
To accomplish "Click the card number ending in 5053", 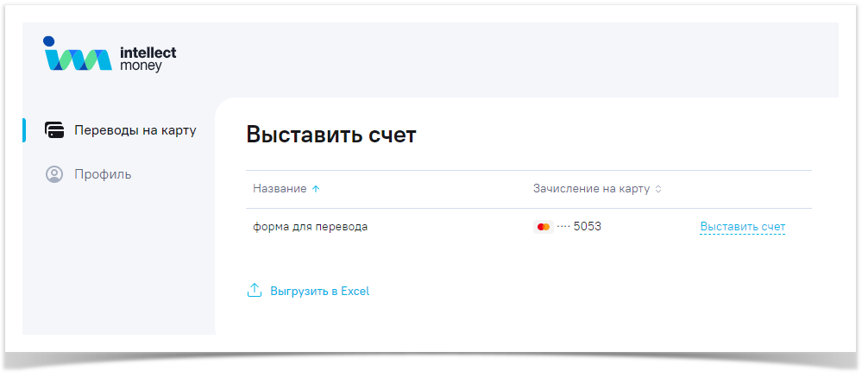I will [x=587, y=227].
